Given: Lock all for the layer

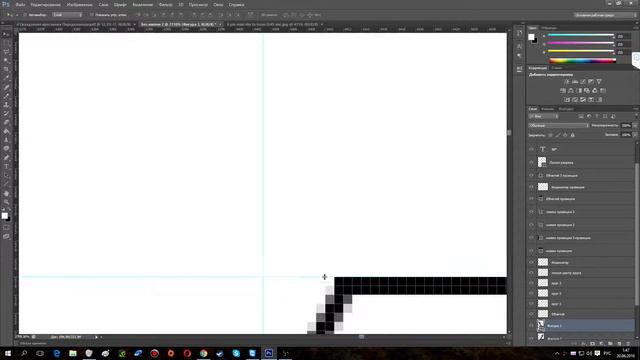Looking at the screenshot, I should coord(573,135).
